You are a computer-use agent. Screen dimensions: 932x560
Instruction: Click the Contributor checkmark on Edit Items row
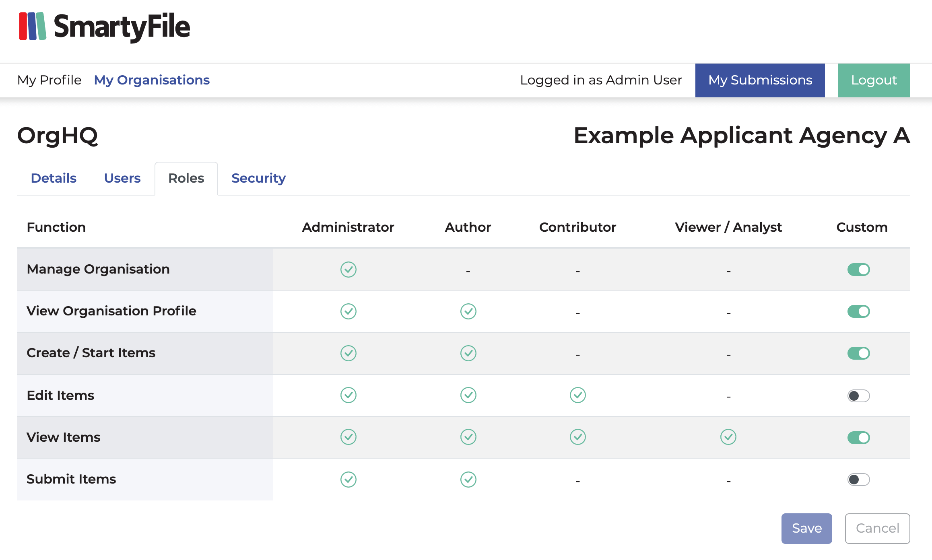577,395
